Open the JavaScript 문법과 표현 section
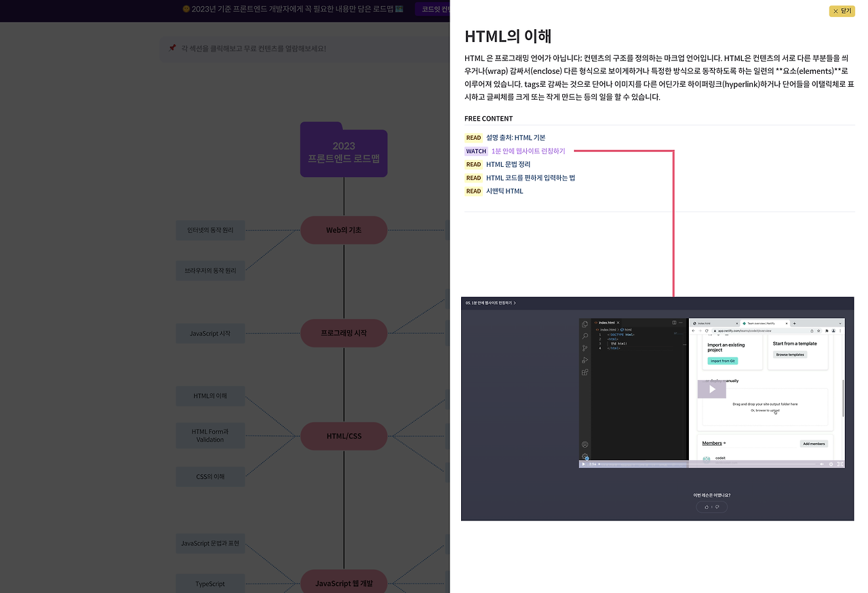The height and width of the screenshot is (593, 868). (210, 543)
